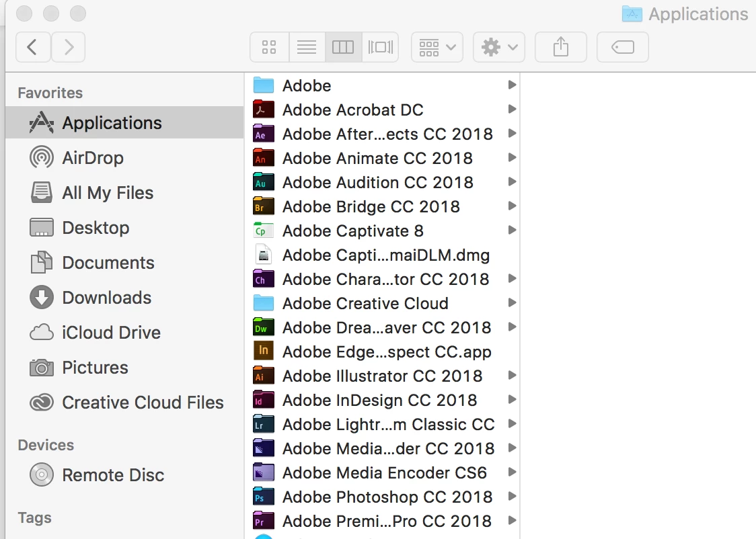Select Adobe Photoshop CC 2018 name
Viewport: 756px width, 539px height.
(x=387, y=497)
